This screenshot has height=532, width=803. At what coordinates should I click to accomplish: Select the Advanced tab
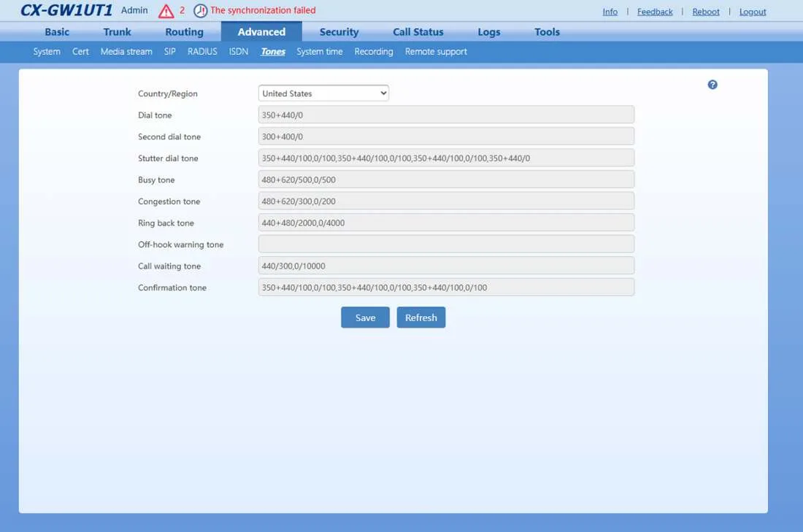pyautogui.click(x=261, y=32)
